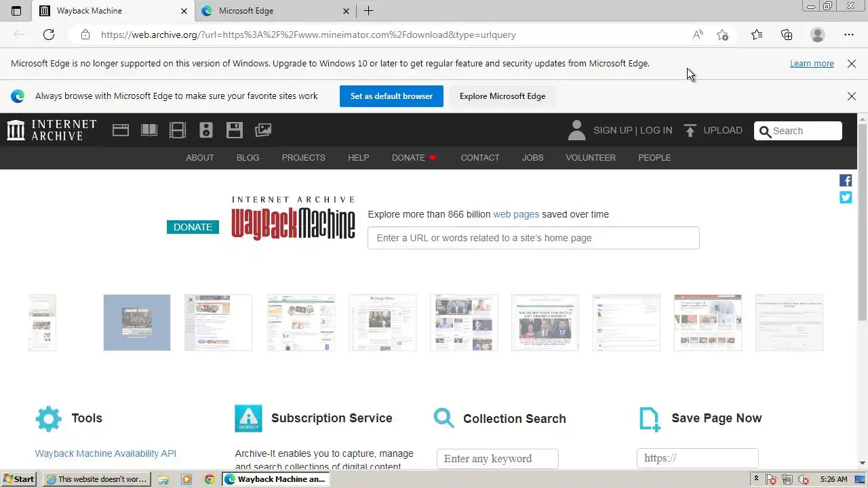View site information lock icon

[85, 35]
